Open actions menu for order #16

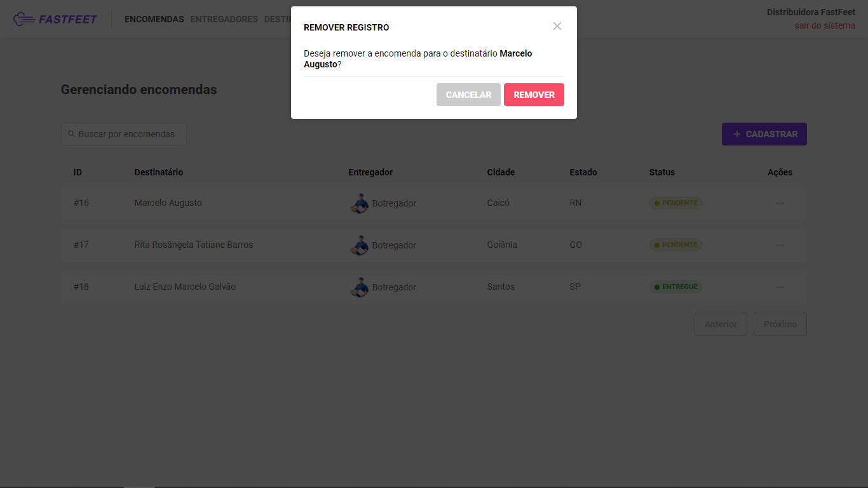[x=780, y=203]
